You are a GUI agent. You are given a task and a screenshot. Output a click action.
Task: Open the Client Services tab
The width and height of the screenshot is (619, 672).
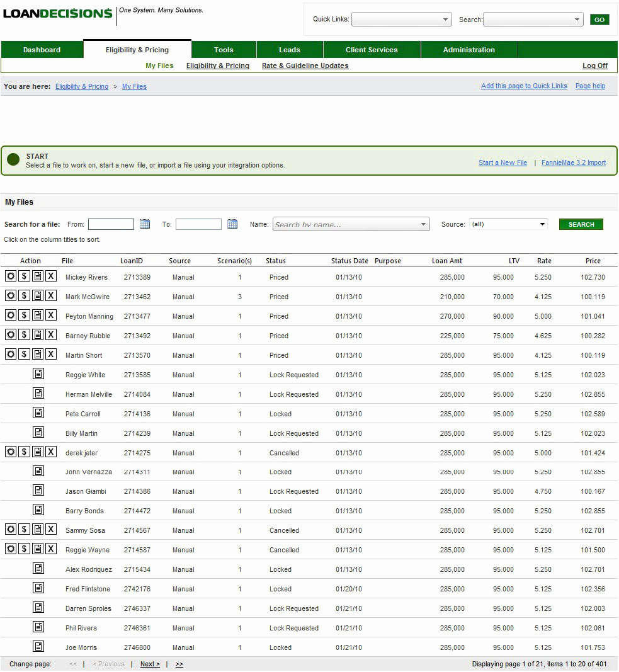[372, 50]
